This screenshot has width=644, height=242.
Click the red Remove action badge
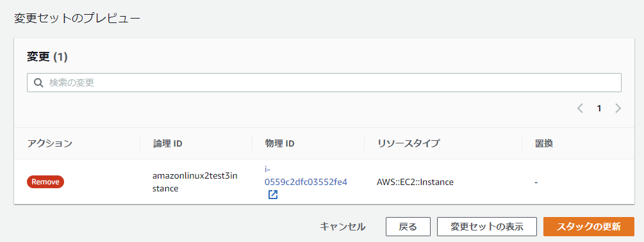coord(45,182)
